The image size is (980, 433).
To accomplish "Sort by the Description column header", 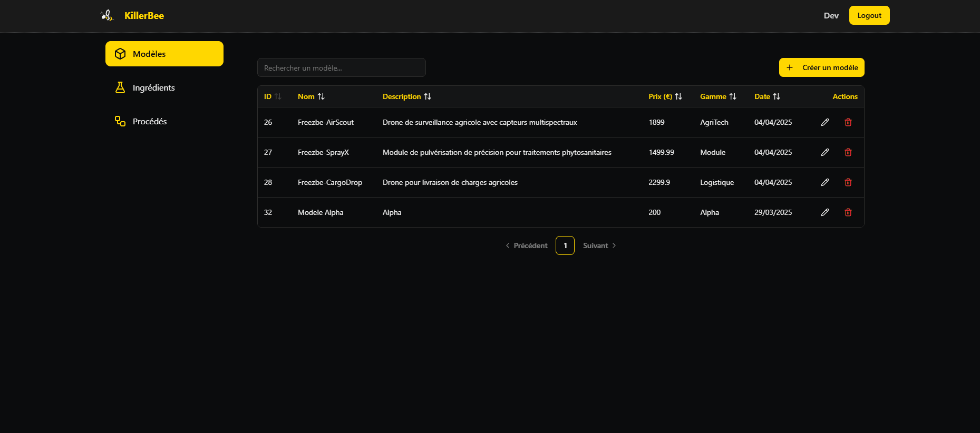I will [x=406, y=96].
